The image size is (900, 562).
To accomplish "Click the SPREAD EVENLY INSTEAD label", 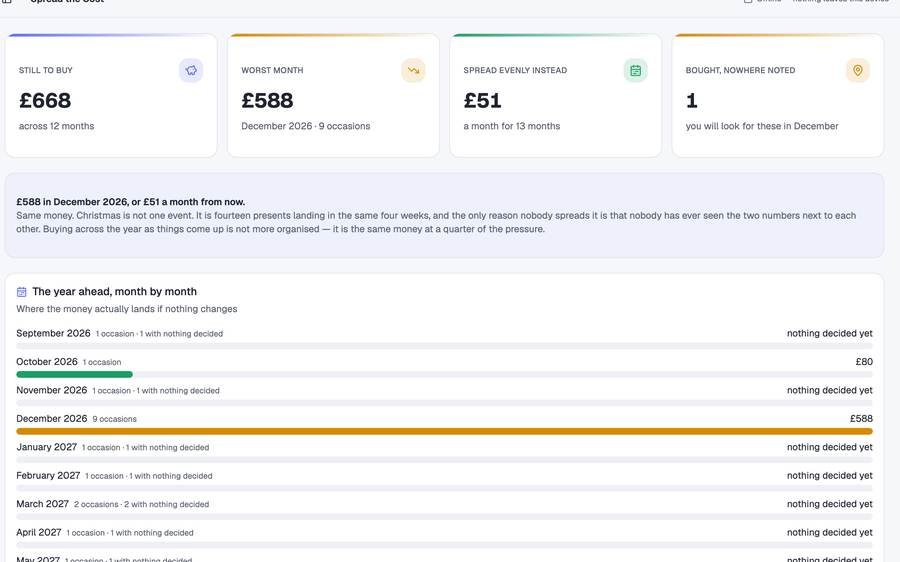I will click(515, 70).
